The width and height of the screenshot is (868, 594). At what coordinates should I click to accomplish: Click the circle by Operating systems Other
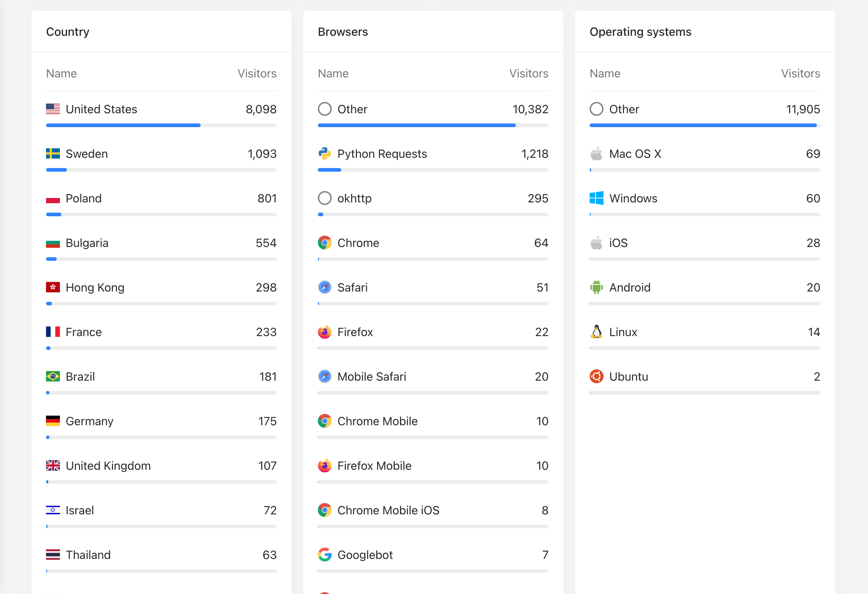[597, 109]
